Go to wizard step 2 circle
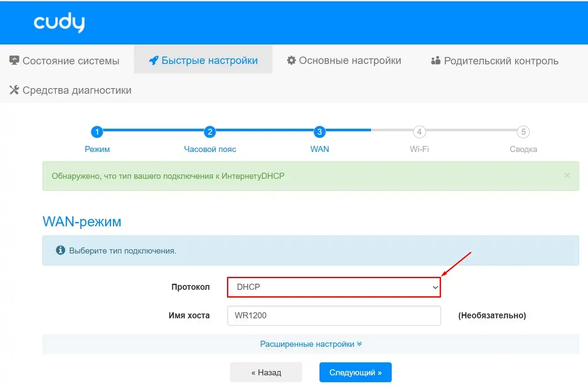 pyautogui.click(x=210, y=132)
